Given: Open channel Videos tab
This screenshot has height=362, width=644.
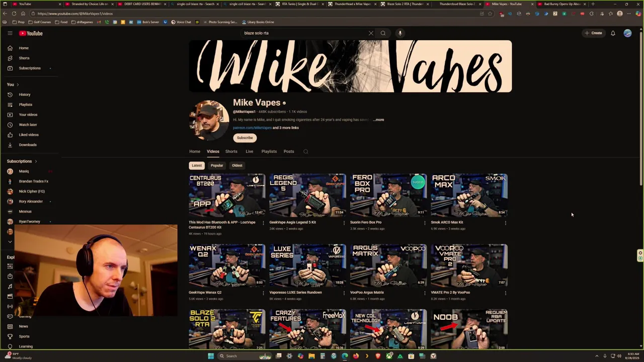Looking at the screenshot, I should tap(213, 151).
